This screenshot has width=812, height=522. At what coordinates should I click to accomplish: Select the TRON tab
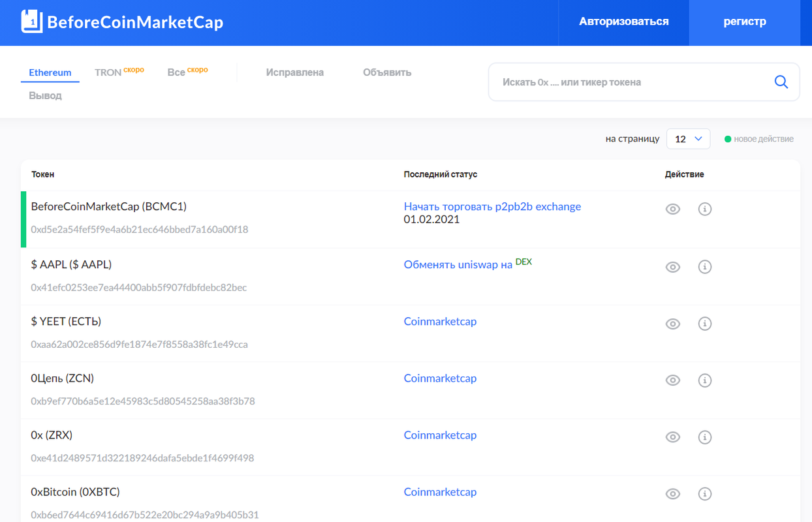tap(119, 72)
